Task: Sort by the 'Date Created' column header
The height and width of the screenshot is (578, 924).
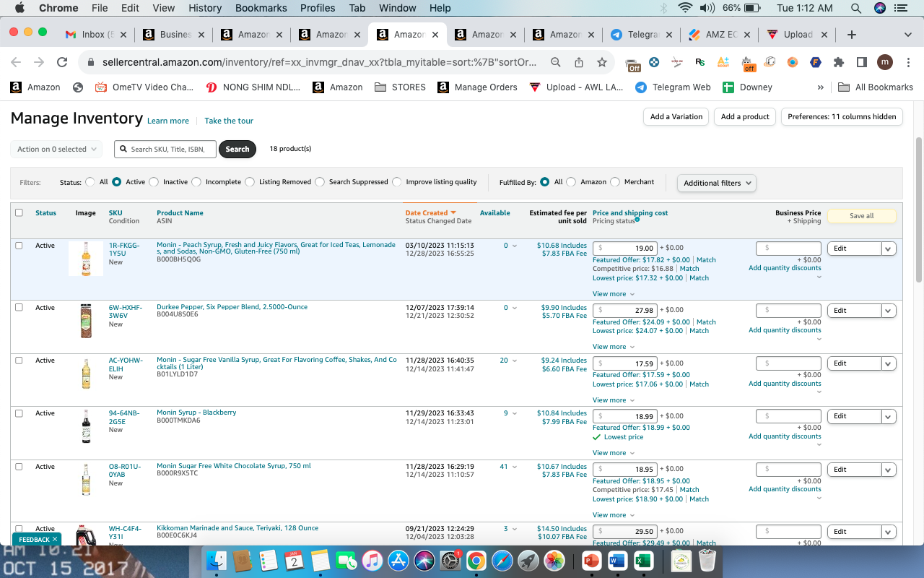Action: 431,212
